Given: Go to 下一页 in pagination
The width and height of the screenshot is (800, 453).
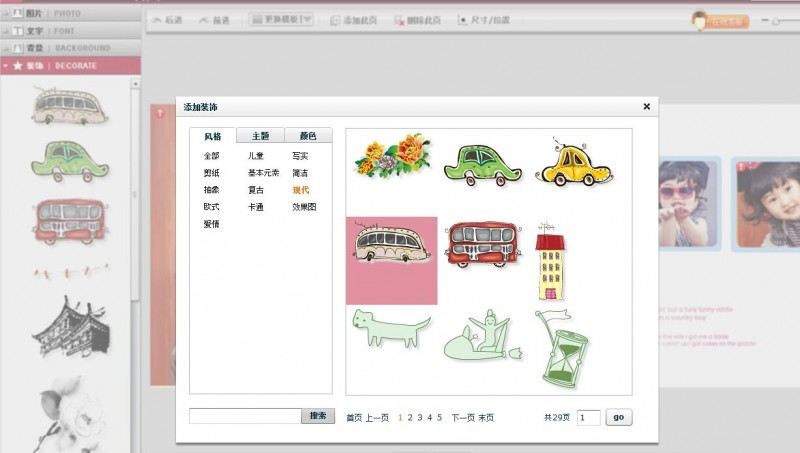Looking at the screenshot, I should [x=462, y=418].
